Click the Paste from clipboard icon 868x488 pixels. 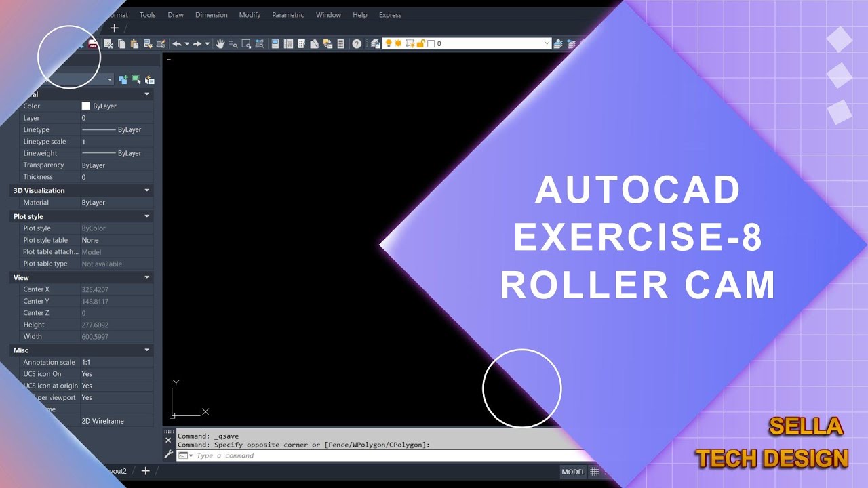[x=134, y=44]
